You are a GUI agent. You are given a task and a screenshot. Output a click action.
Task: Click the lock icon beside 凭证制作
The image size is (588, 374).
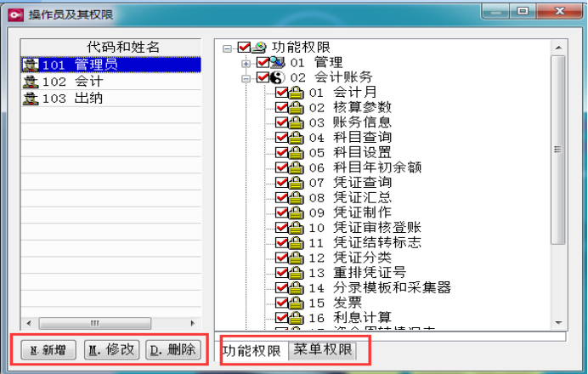(x=297, y=212)
